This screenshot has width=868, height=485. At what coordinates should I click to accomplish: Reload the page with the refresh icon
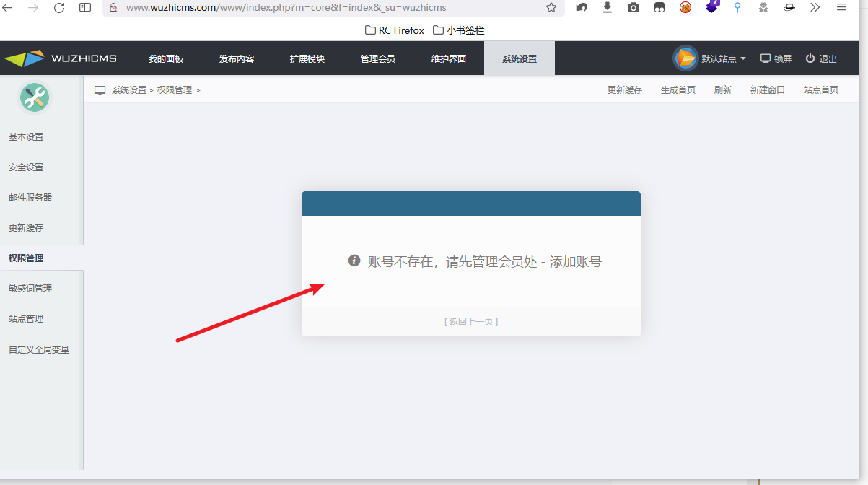point(59,7)
